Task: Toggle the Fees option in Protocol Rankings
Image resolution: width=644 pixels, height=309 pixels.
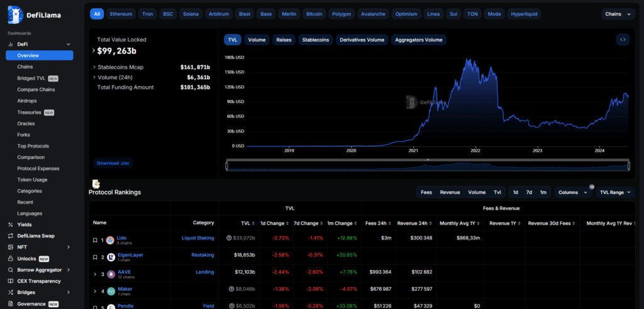Action: pyautogui.click(x=426, y=192)
